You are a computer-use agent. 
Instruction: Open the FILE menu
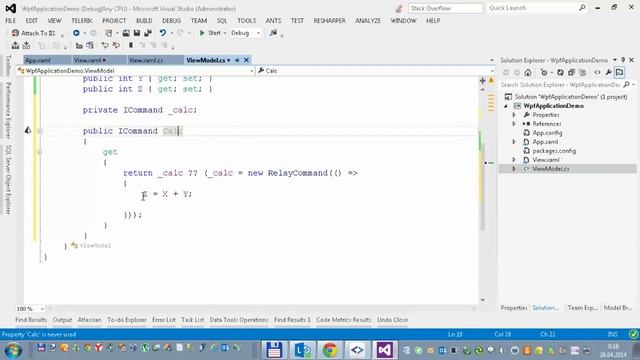coord(10,20)
